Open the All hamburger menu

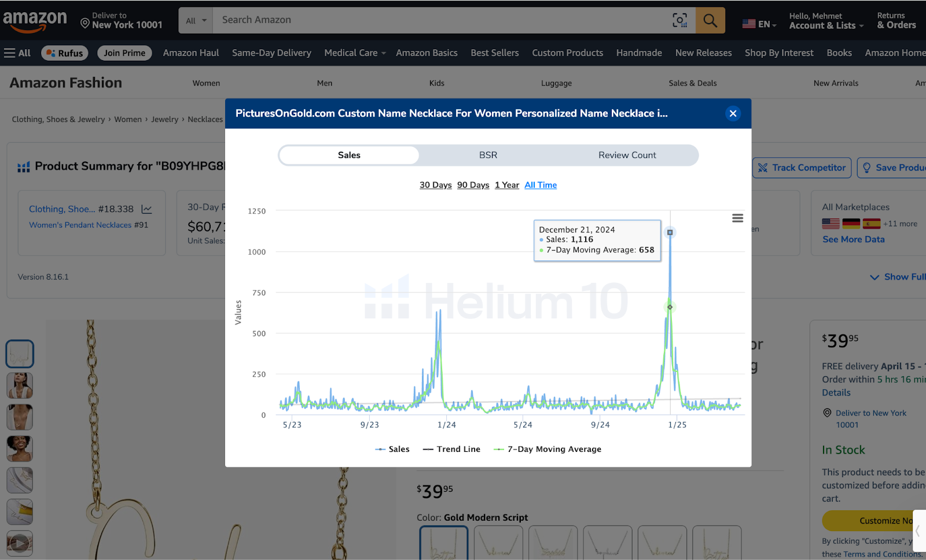point(17,53)
